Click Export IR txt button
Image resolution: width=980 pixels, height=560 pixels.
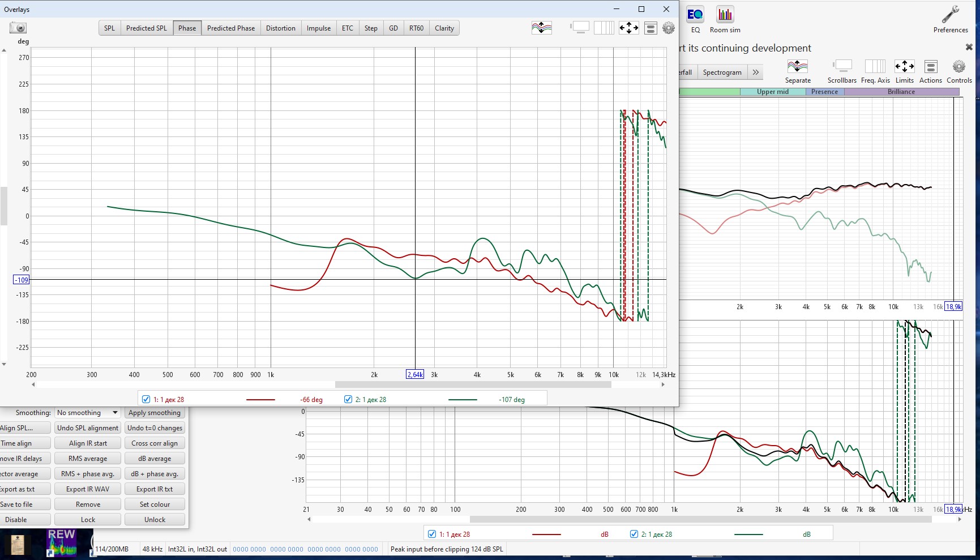(x=155, y=489)
